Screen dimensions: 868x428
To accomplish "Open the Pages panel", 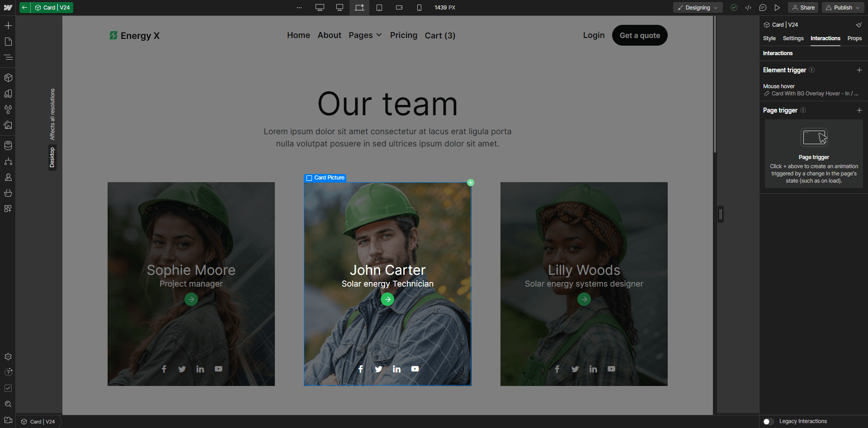I will point(8,42).
